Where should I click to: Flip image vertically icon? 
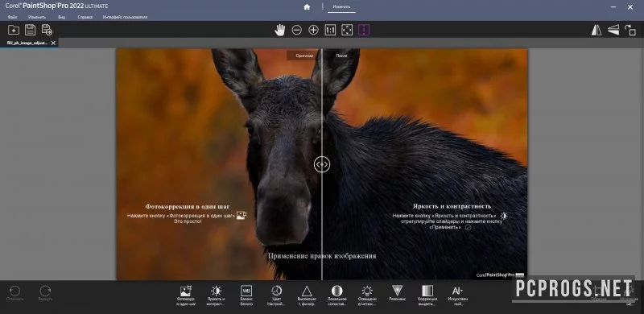pyautogui.click(x=613, y=30)
